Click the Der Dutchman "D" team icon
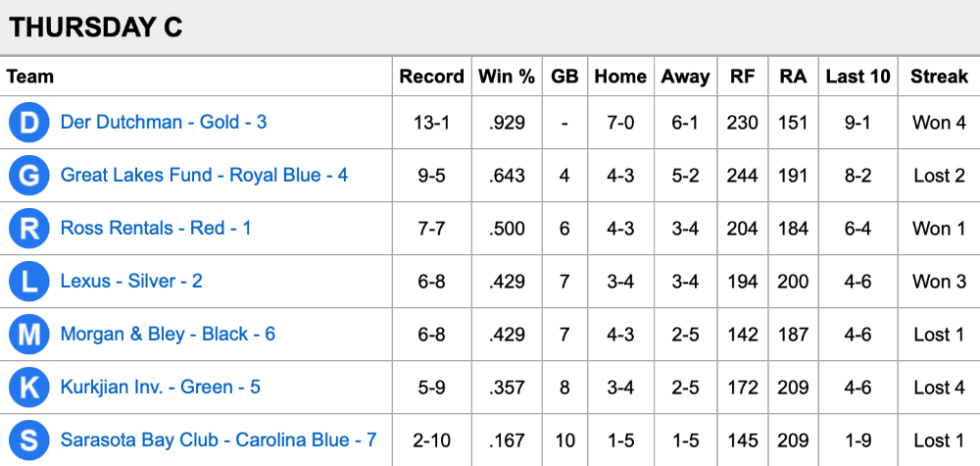Image resolution: width=980 pixels, height=466 pixels. coord(29,123)
